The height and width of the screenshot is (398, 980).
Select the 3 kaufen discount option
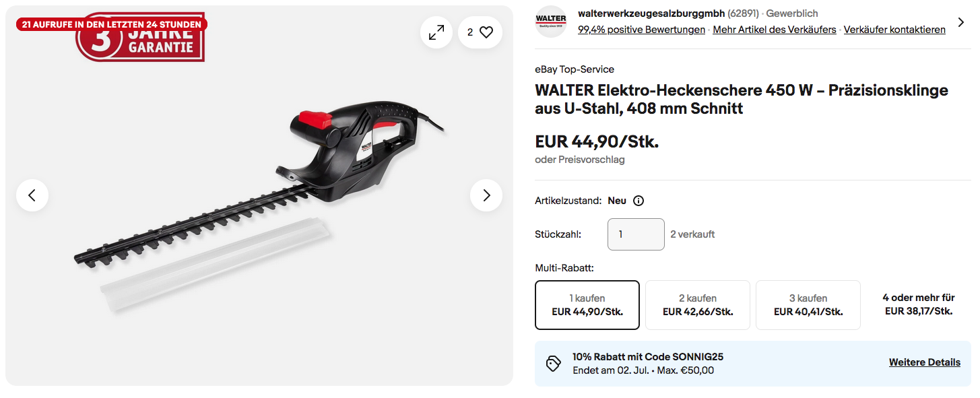808,305
